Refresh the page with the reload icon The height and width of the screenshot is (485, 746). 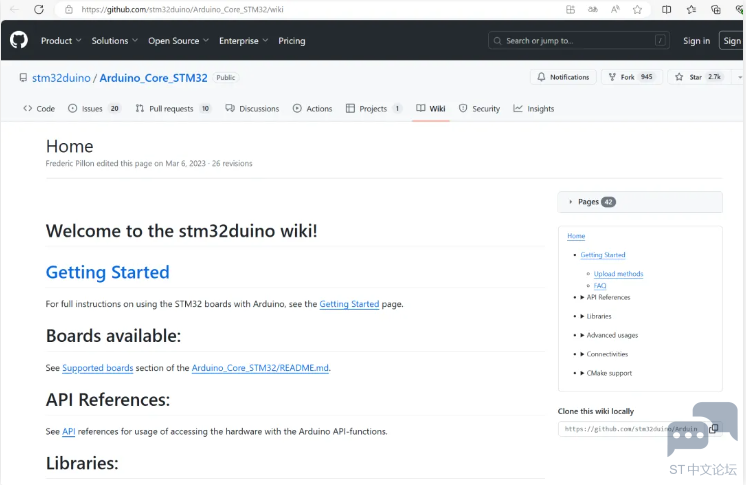39,9
